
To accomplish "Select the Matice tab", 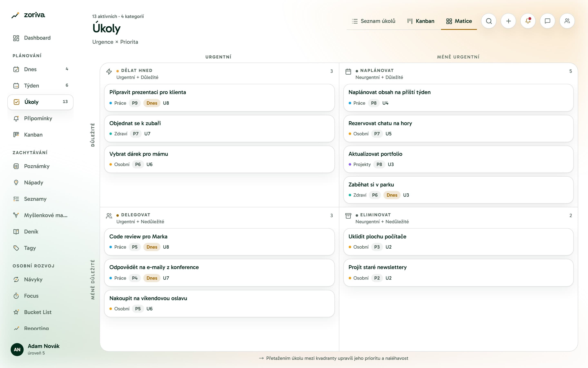I will coord(459,21).
